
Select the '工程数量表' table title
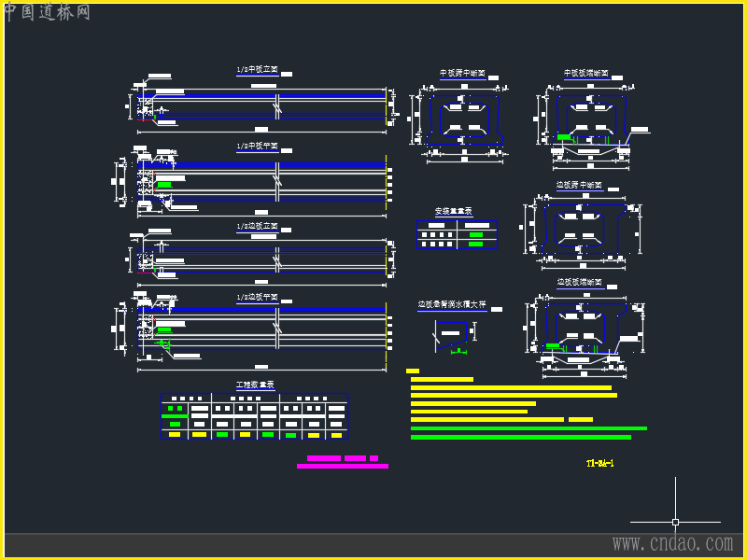[255, 385]
